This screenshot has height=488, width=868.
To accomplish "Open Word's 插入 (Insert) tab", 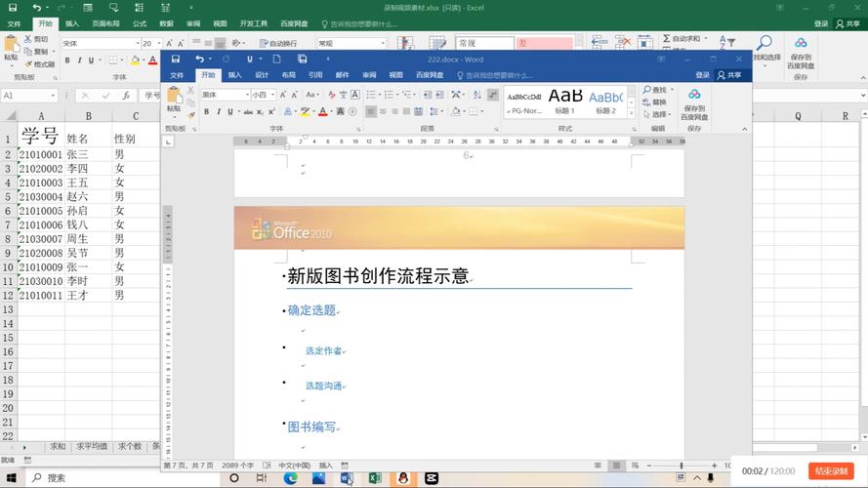I will point(235,75).
